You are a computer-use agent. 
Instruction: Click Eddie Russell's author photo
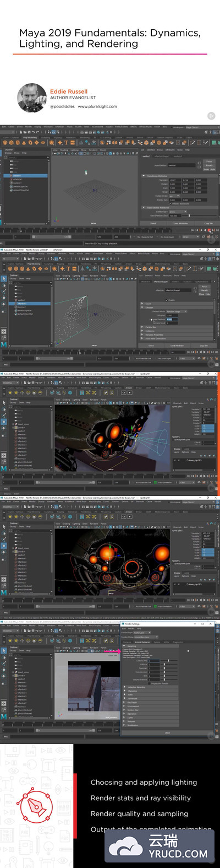pos(31,98)
